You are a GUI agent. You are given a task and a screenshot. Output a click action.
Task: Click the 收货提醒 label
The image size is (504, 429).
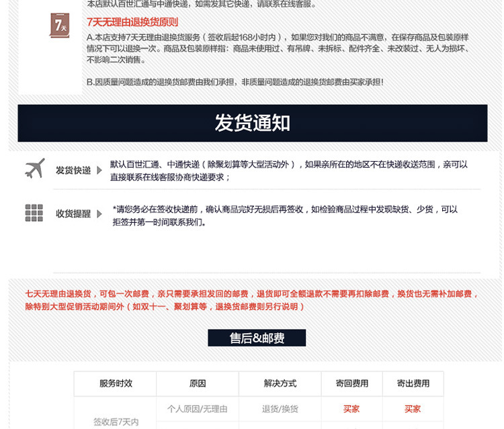click(73, 214)
